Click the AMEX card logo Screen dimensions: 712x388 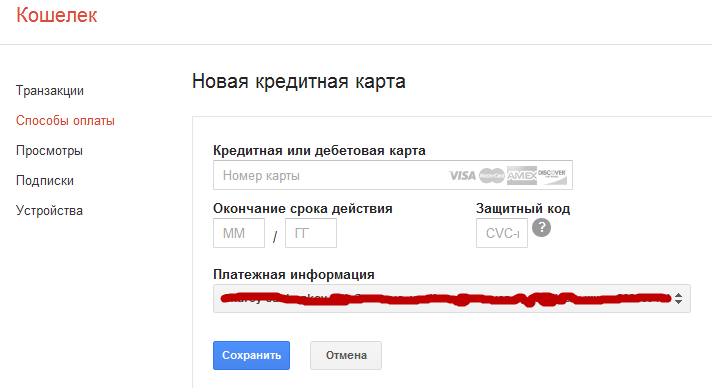tap(522, 175)
